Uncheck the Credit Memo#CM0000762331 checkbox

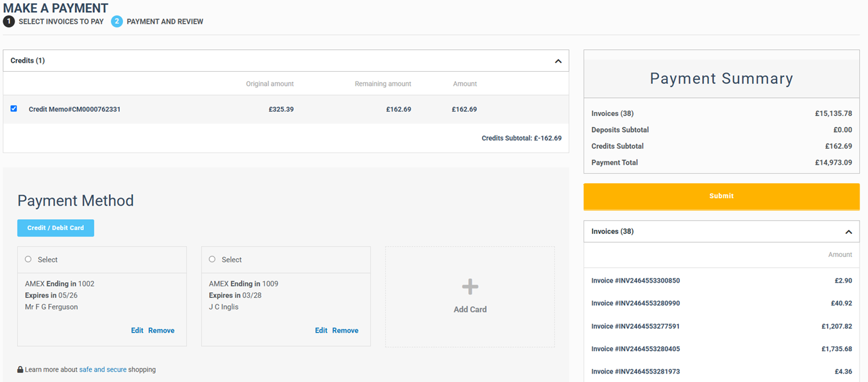pos(14,109)
